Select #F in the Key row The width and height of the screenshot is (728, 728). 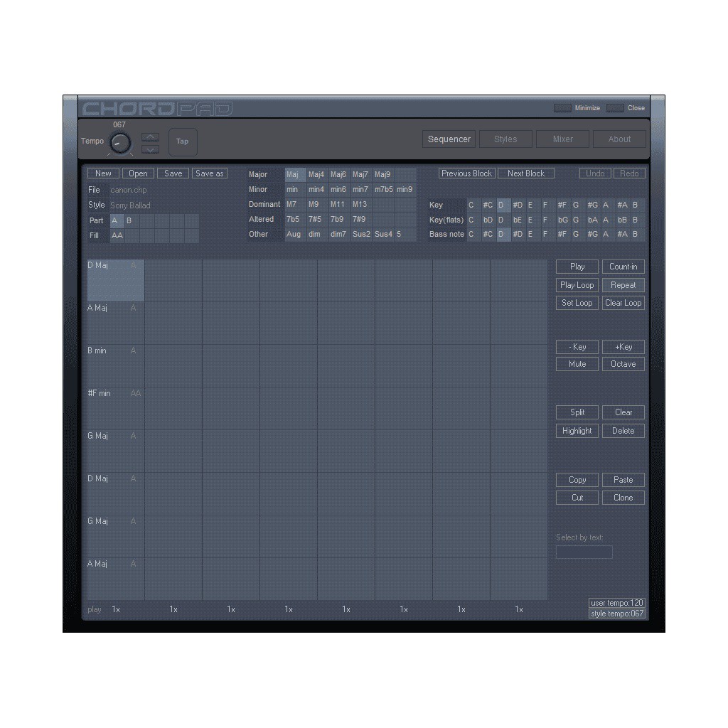tap(563, 205)
